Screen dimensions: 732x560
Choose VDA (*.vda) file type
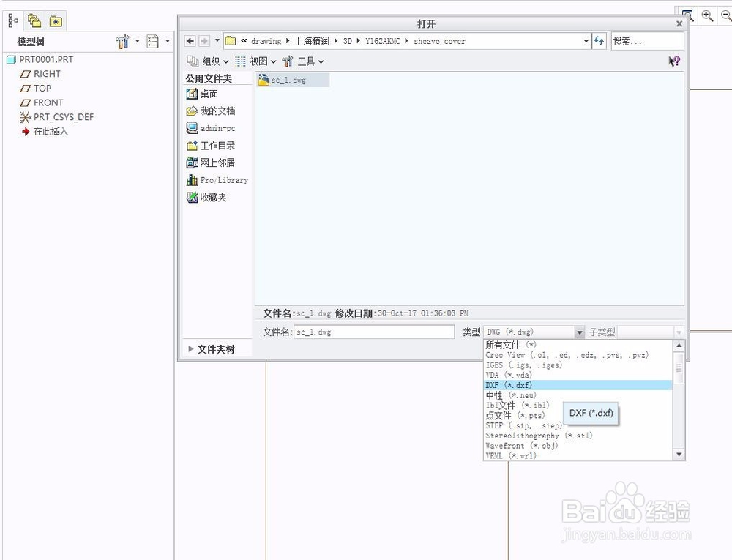578,376
